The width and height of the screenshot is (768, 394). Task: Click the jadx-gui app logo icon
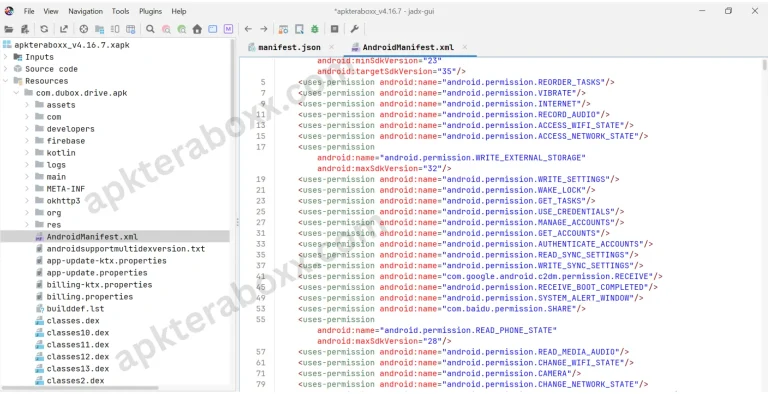click(x=9, y=11)
